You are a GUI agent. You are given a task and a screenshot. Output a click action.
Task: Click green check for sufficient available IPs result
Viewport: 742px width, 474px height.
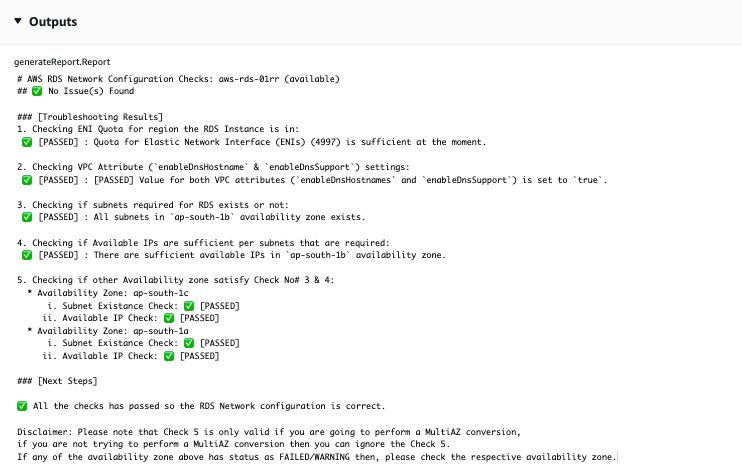pos(26,255)
